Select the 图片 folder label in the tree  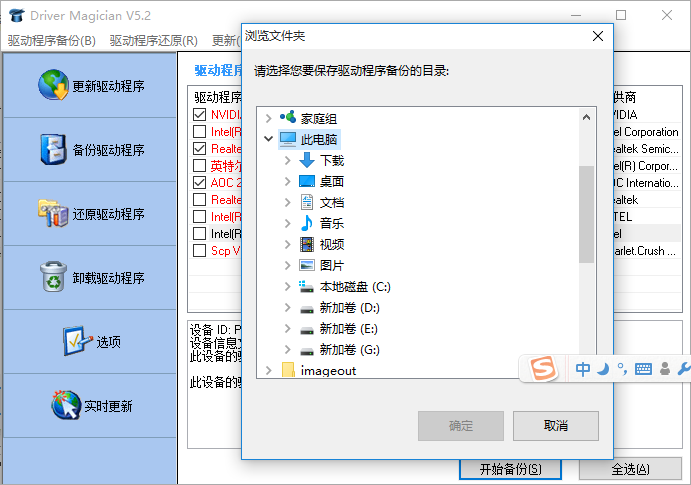point(331,266)
